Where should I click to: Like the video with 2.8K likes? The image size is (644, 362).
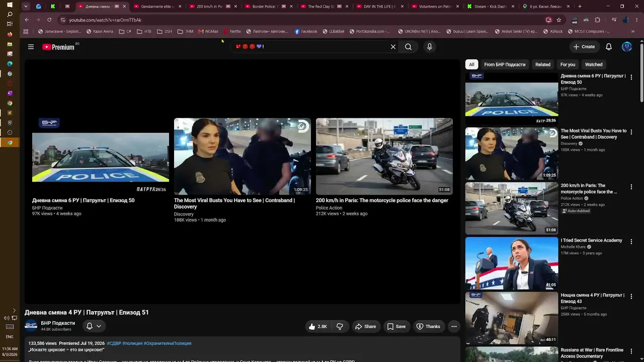click(x=317, y=326)
